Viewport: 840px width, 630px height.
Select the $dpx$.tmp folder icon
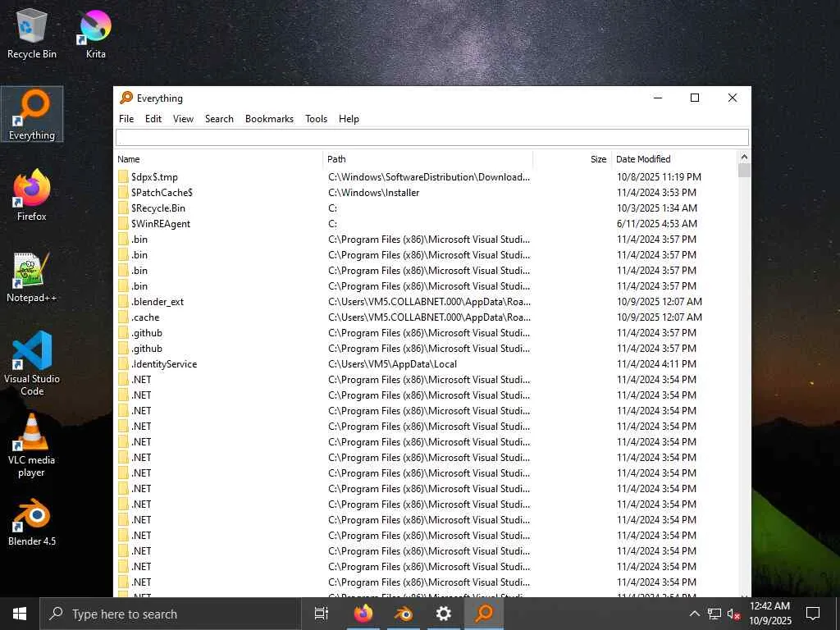pyautogui.click(x=123, y=177)
